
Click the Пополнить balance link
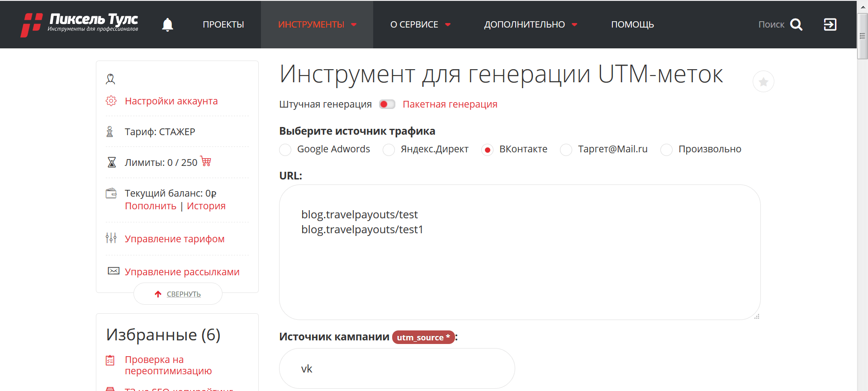coord(151,206)
